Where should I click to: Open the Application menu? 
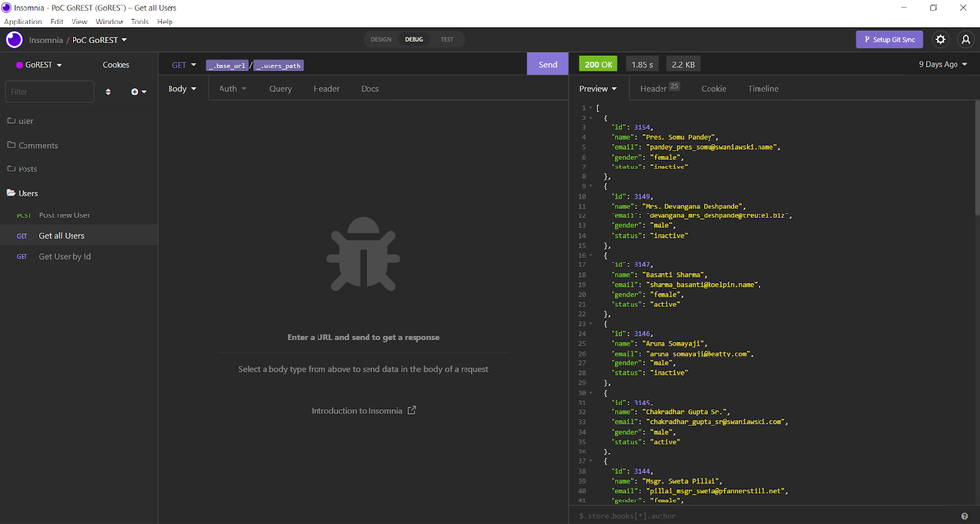pyautogui.click(x=24, y=22)
